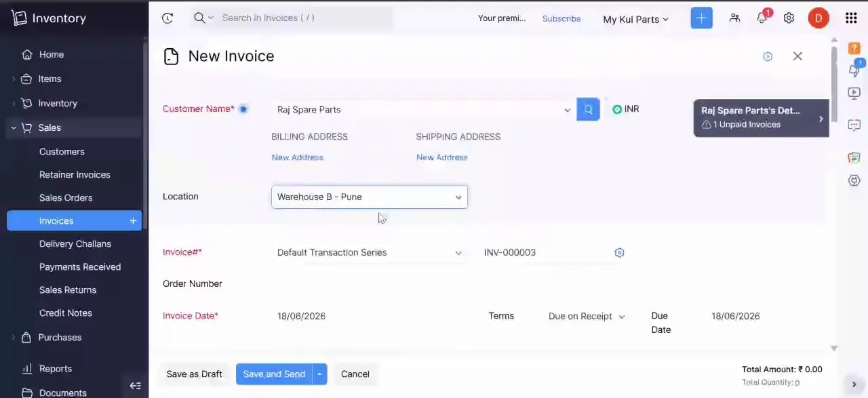The height and width of the screenshot is (398, 868).
Task: Open the video tutorials icon in right rail
Action: coord(854,93)
